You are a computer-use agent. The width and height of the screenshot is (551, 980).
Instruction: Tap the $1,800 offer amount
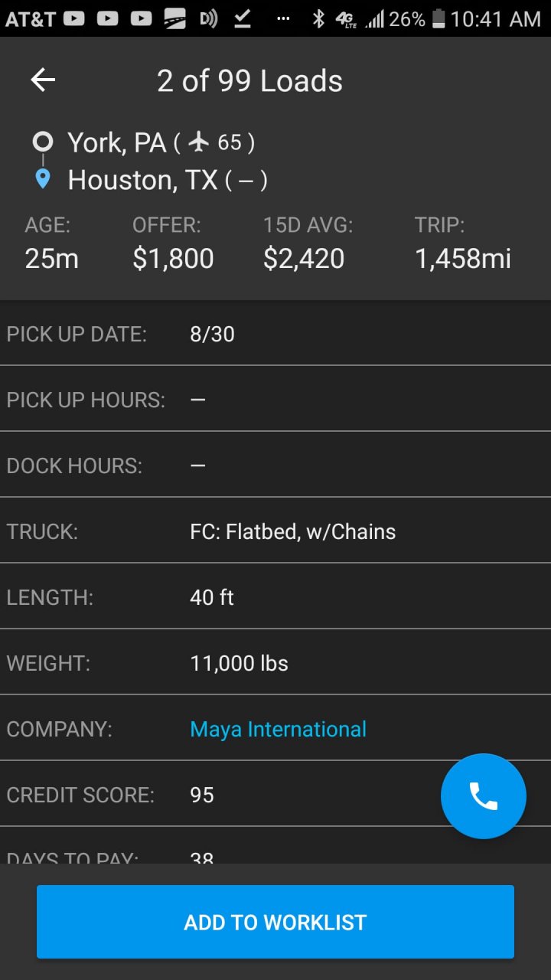click(x=173, y=259)
